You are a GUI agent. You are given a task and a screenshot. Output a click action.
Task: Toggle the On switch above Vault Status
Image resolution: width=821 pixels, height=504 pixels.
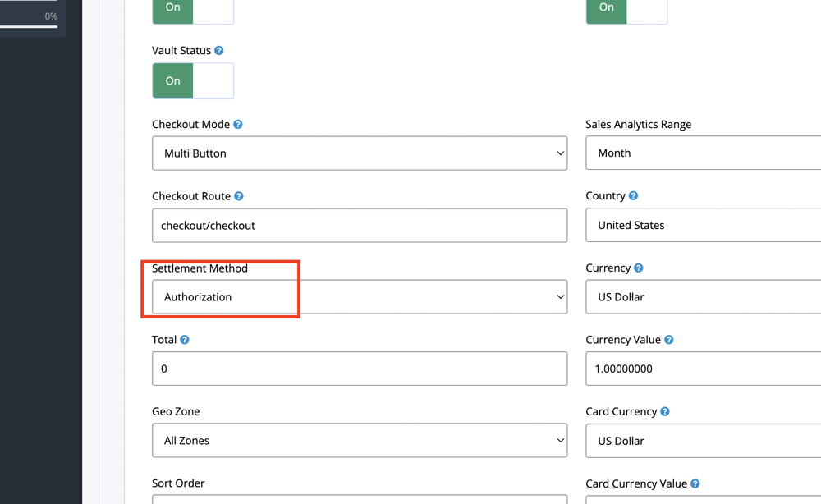coord(193,11)
